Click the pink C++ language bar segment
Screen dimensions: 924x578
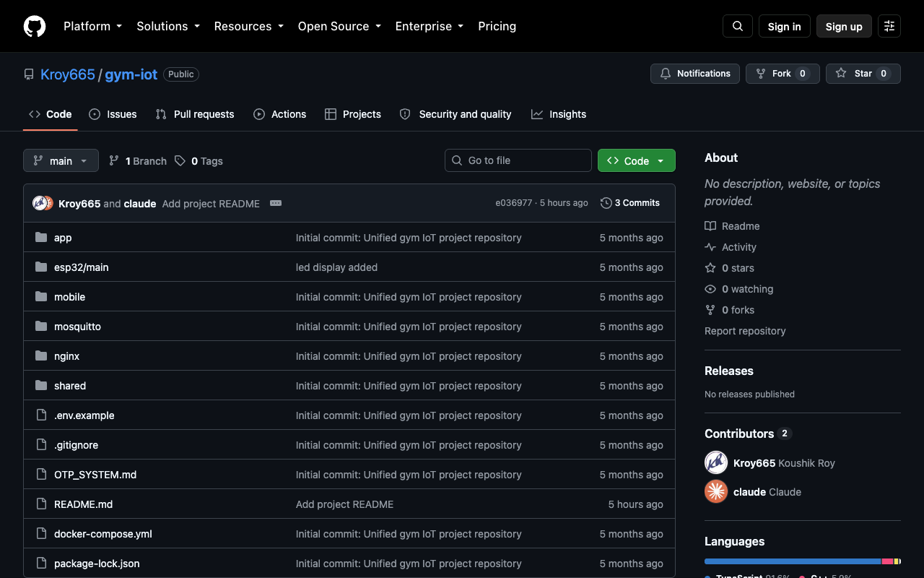coord(887,561)
